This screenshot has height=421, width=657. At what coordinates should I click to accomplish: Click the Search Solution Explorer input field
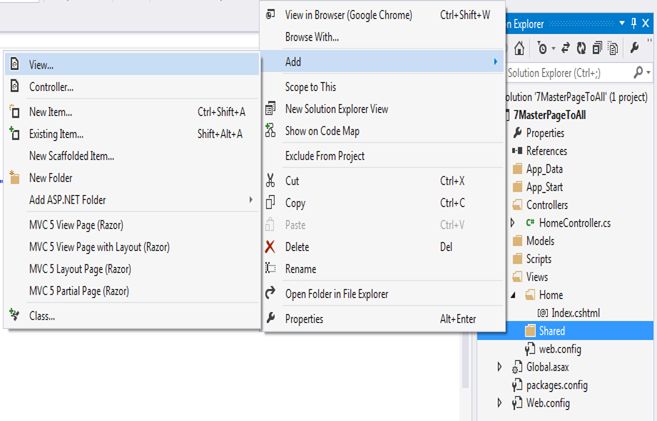click(x=568, y=73)
